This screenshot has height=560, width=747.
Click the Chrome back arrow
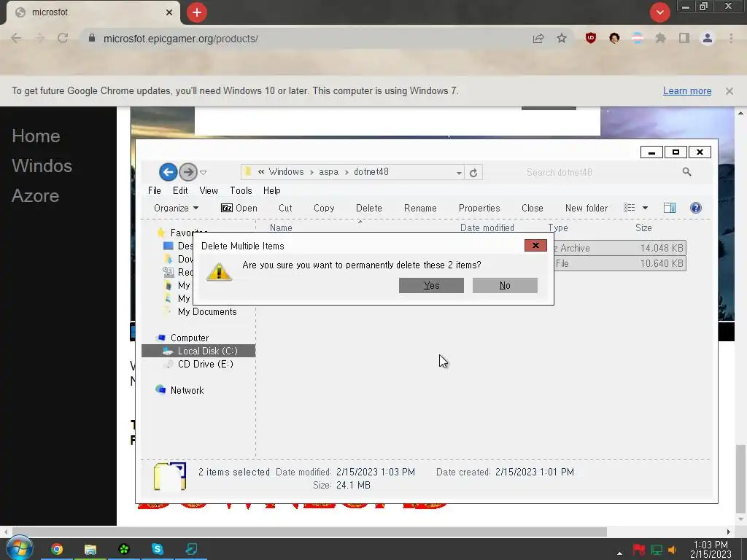pos(16,38)
